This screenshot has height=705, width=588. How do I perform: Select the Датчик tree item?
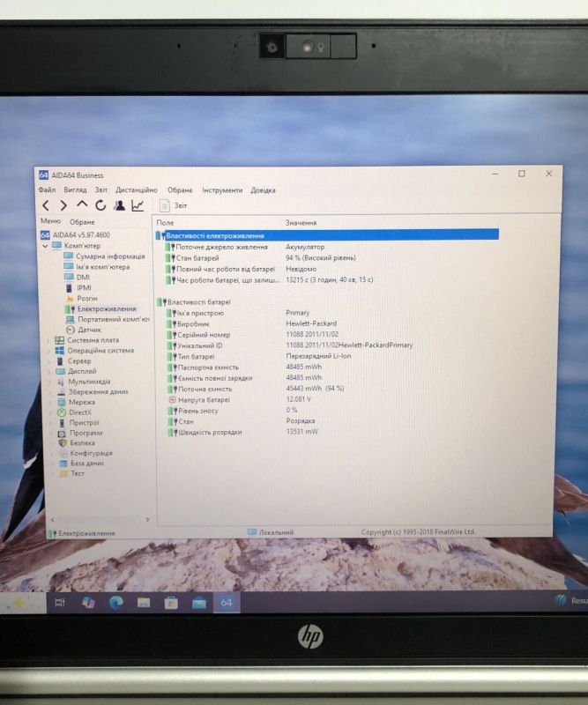tap(84, 330)
